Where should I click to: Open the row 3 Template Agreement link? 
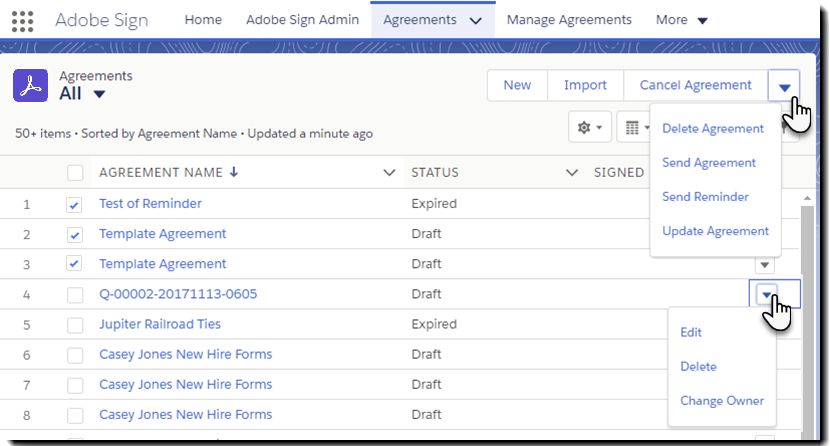(163, 264)
